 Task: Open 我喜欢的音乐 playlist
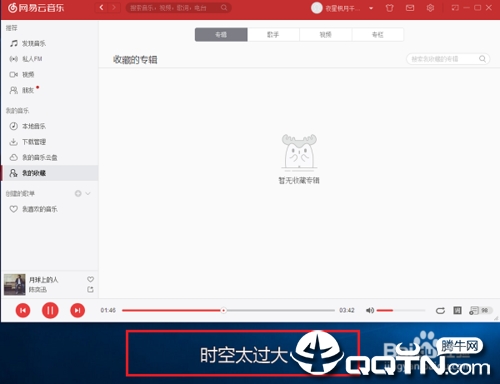pyautogui.click(x=49, y=209)
